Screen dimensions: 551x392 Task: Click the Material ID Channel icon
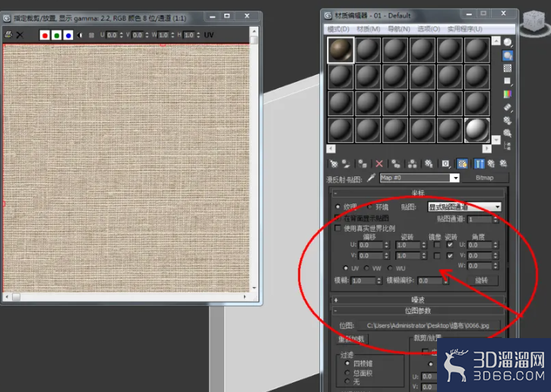(445, 163)
